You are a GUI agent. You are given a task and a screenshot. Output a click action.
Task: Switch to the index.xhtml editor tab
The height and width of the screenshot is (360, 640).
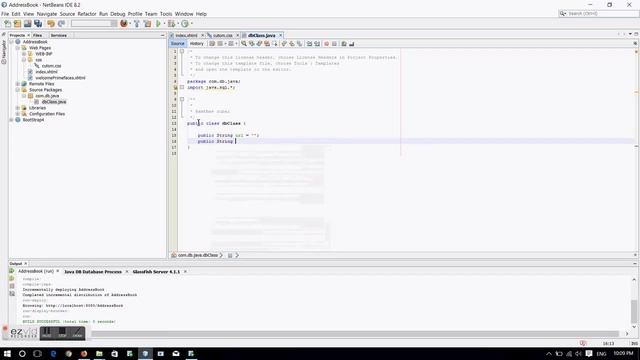coord(187,36)
